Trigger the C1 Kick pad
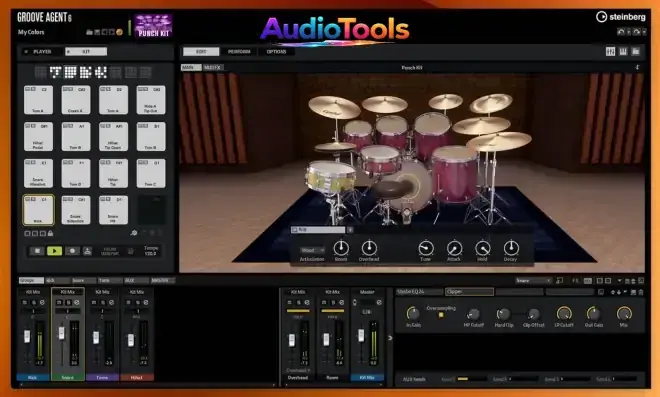 click(x=38, y=210)
